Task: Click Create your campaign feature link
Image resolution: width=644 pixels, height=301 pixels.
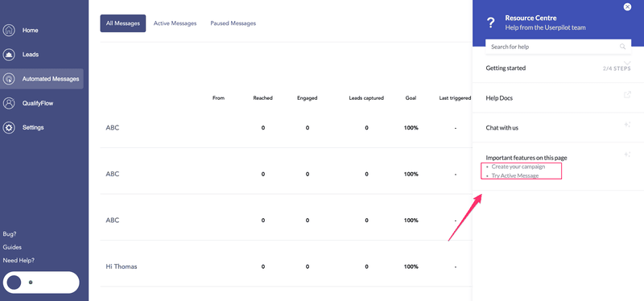Action: pos(518,167)
